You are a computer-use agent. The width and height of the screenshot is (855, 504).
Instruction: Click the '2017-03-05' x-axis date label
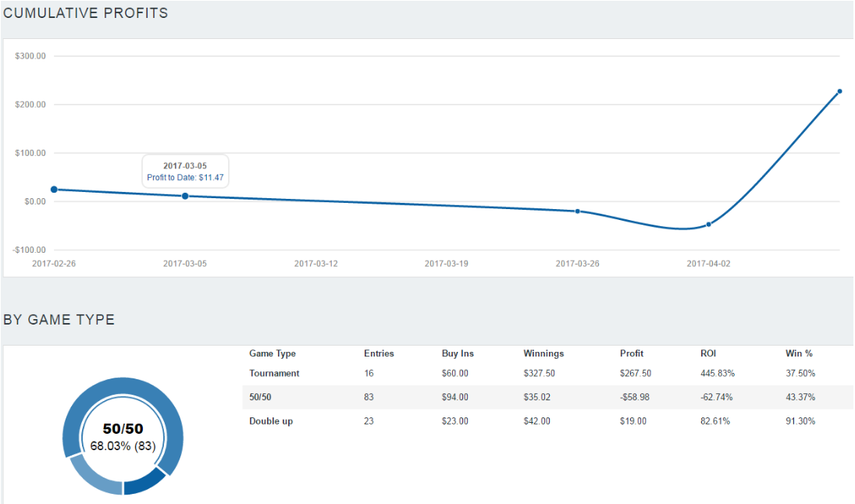(185, 264)
